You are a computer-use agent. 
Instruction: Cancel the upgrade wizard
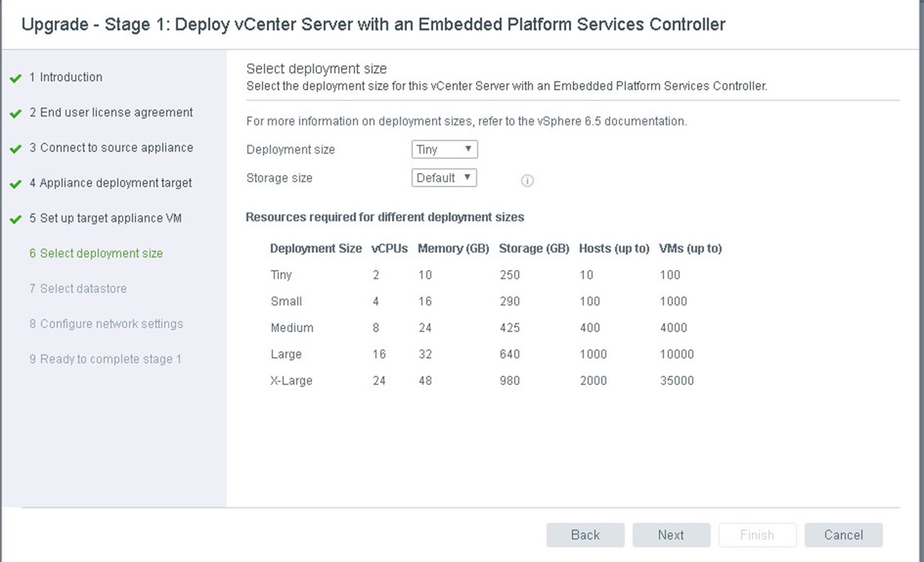coord(843,535)
